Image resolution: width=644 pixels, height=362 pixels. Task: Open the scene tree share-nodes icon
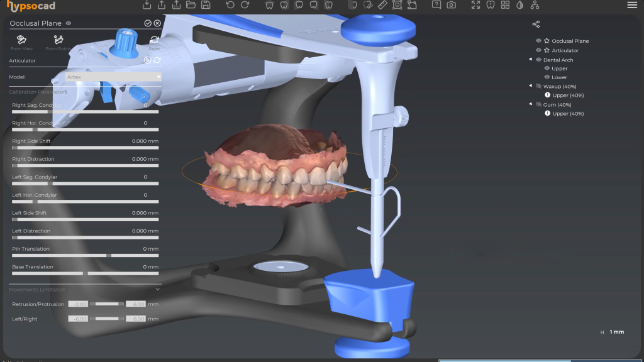click(536, 25)
